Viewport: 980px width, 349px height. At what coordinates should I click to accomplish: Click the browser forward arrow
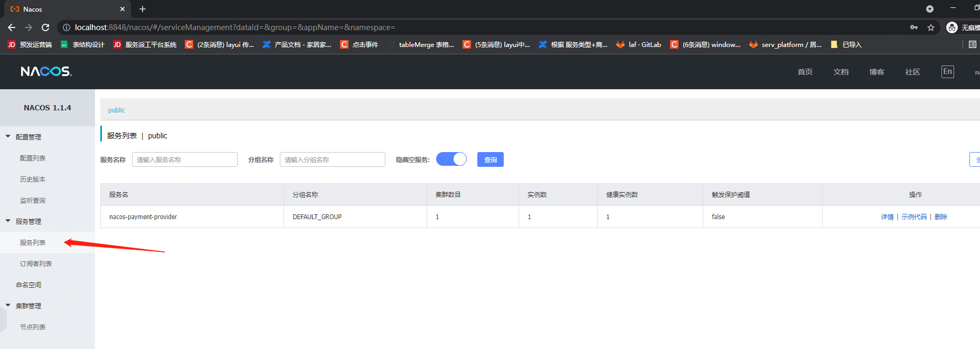click(x=29, y=27)
